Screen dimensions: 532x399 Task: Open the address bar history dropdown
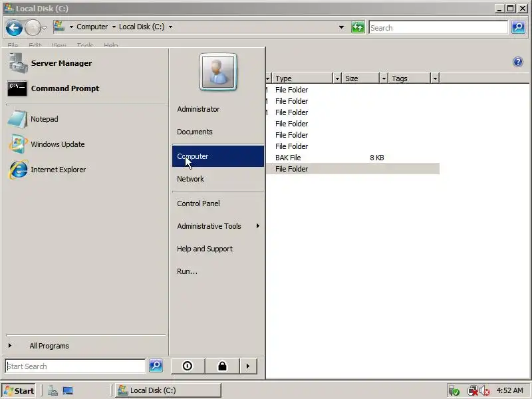341,27
